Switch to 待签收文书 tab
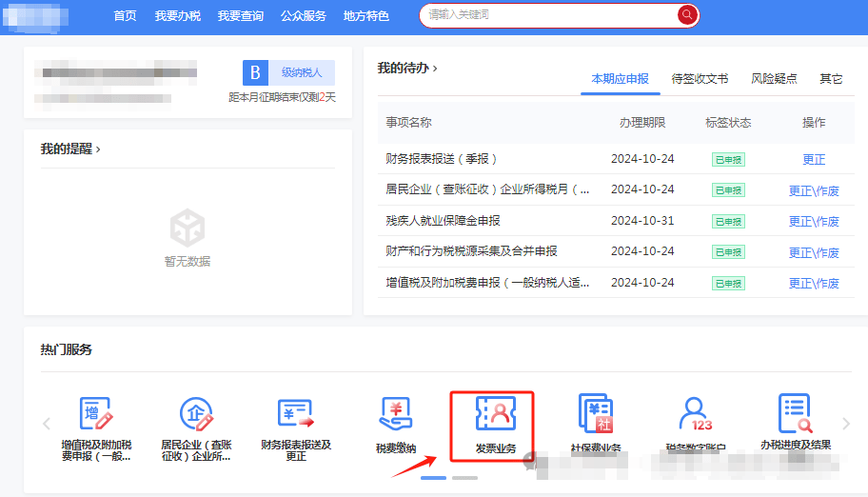 (x=700, y=79)
